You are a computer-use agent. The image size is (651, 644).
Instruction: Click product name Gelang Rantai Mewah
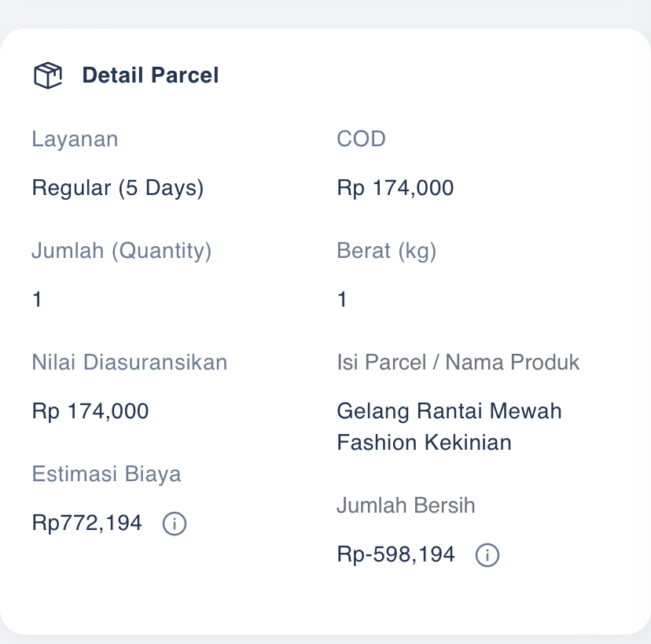click(x=449, y=411)
